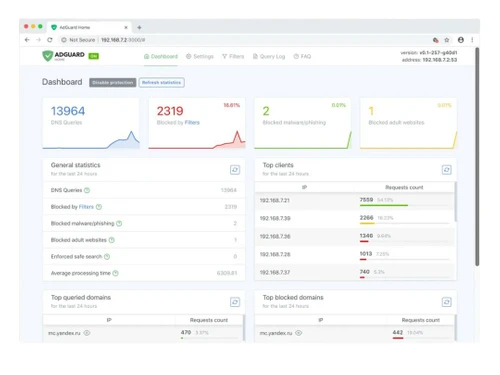Click help icon next to DNS Queries
The image size is (500, 375).
click(87, 190)
